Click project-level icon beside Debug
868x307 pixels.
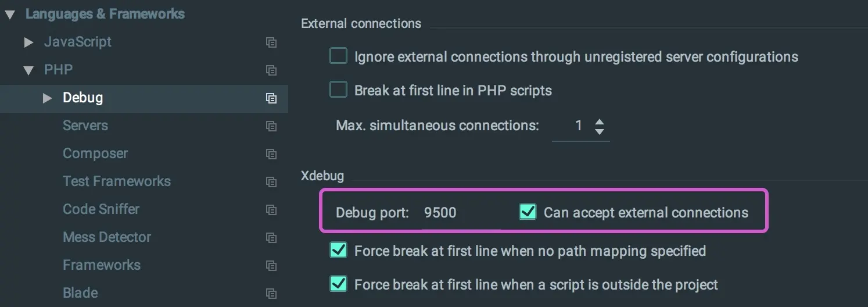click(x=271, y=98)
